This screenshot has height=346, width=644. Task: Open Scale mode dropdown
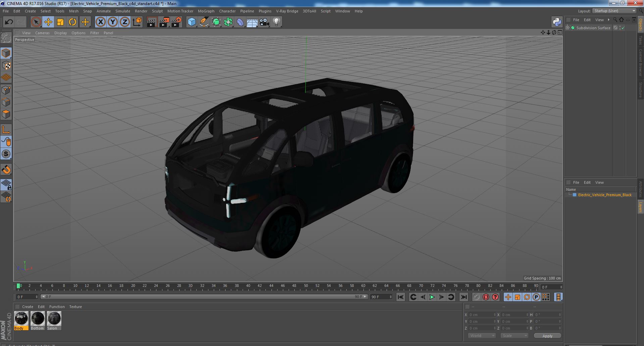tap(514, 336)
